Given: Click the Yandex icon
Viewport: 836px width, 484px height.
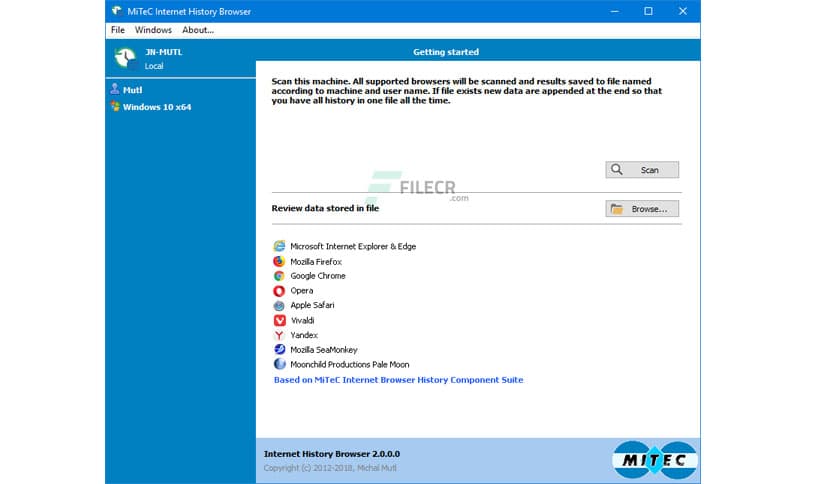Looking at the screenshot, I should 279,335.
